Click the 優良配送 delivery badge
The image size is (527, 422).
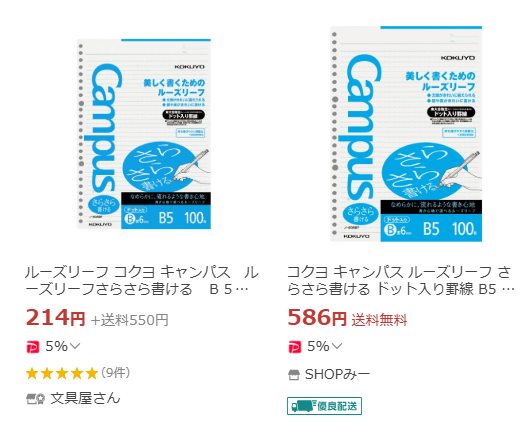coord(324,406)
